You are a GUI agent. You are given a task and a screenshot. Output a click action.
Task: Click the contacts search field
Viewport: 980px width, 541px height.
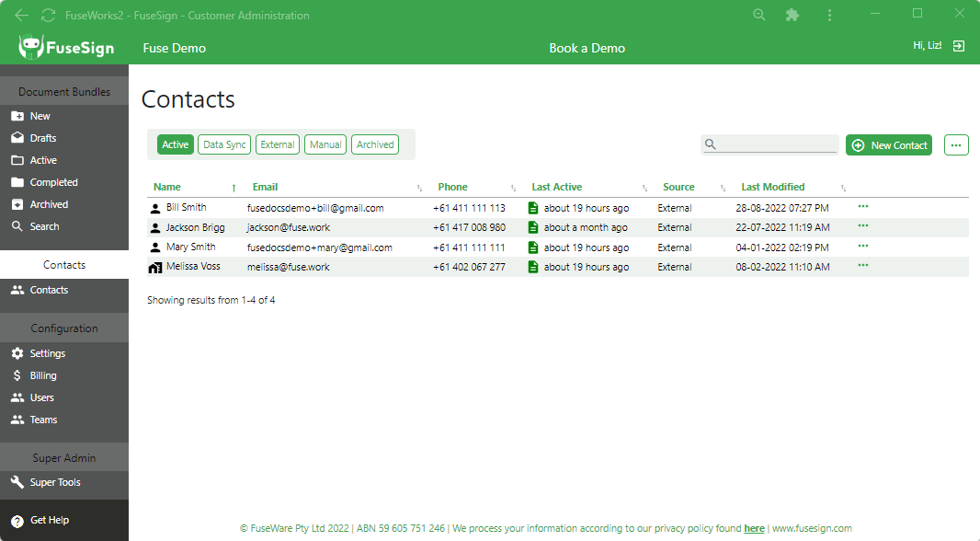point(769,144)
